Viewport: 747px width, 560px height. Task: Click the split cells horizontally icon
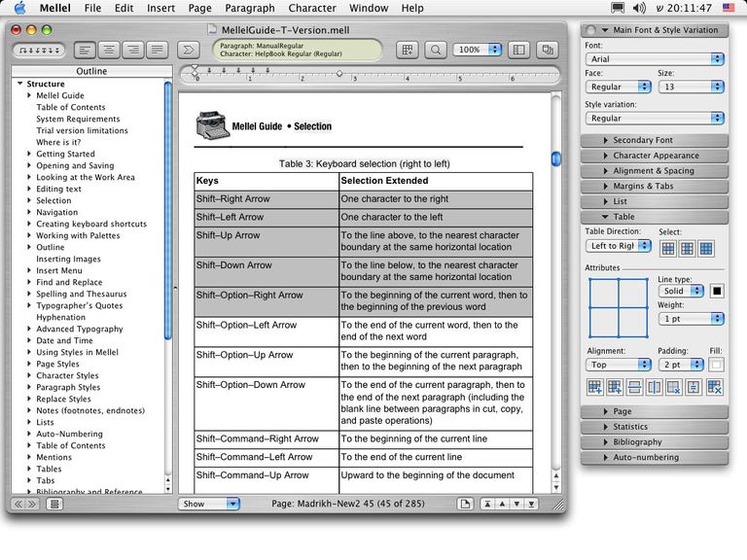pyautogui.click(x=634, y=387)
